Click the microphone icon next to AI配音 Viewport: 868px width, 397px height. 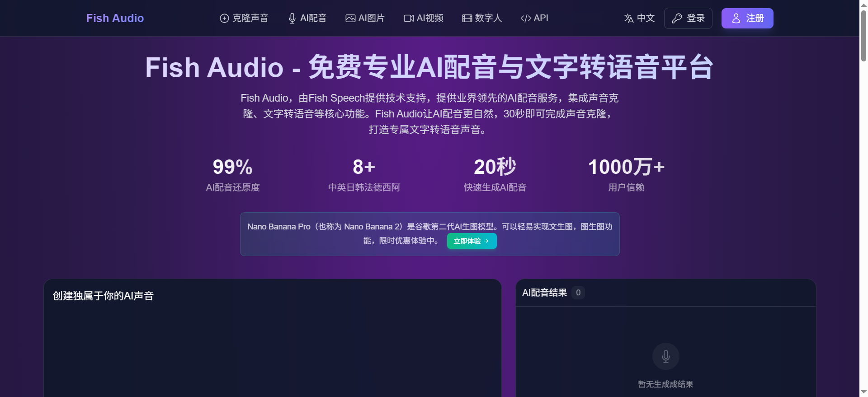[292, 18]
